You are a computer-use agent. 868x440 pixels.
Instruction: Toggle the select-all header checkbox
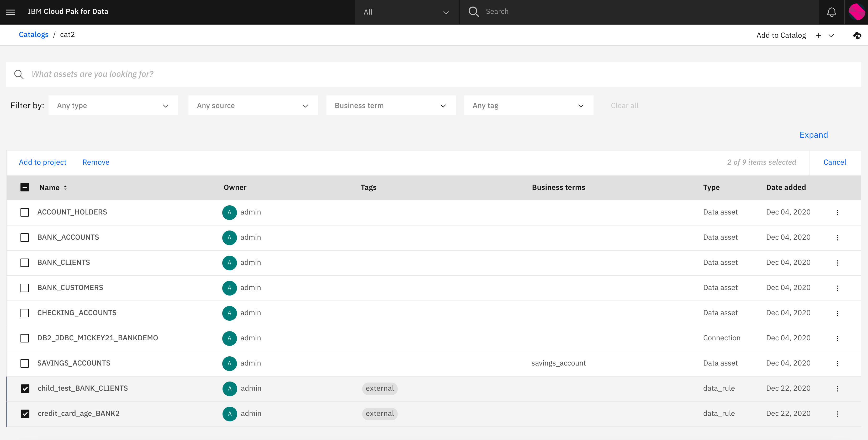(25, 187)
